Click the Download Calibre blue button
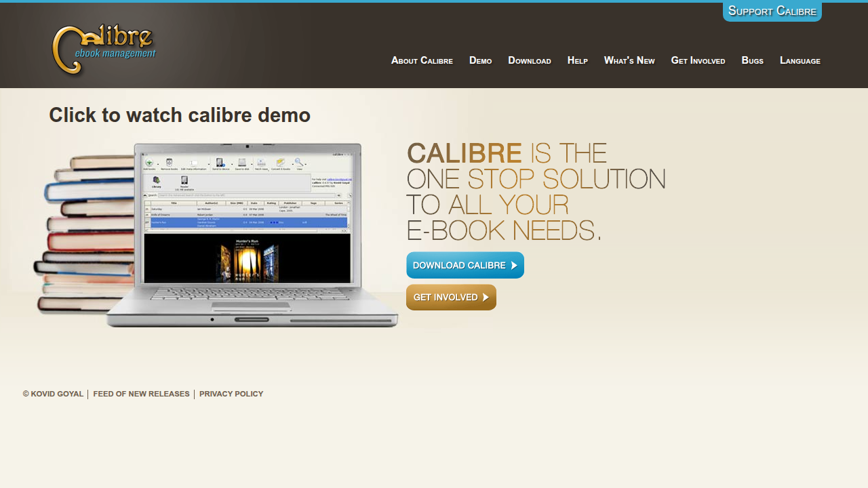The image size is (868, 488). (x=465, y=265)
